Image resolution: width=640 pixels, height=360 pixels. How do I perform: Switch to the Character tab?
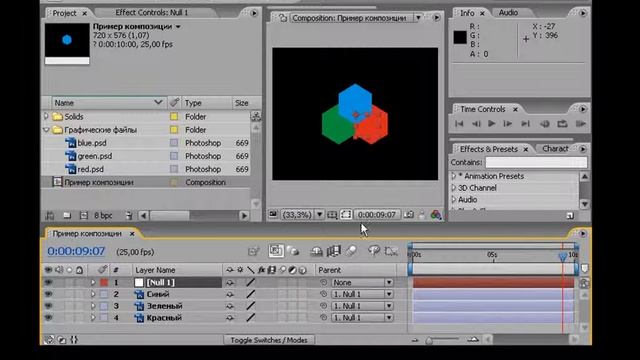[555, 149]
